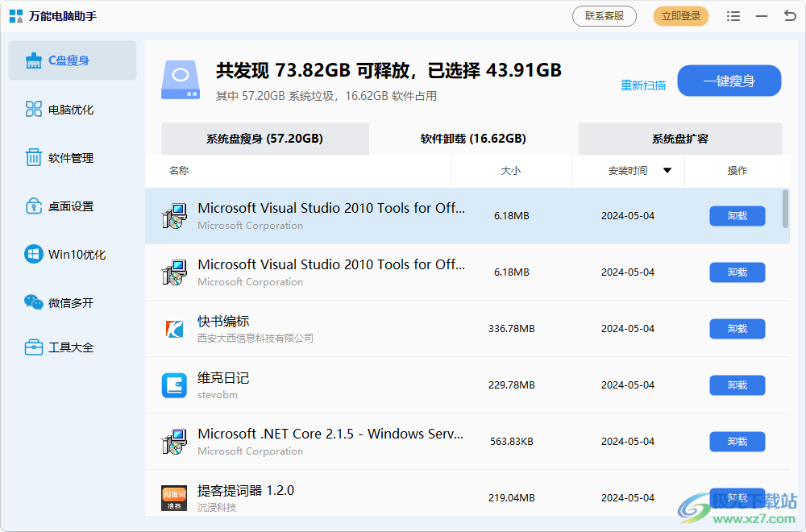
Task: Select the 软件卸载 (16.62GB) tab
Action: [x=473, y=139]
